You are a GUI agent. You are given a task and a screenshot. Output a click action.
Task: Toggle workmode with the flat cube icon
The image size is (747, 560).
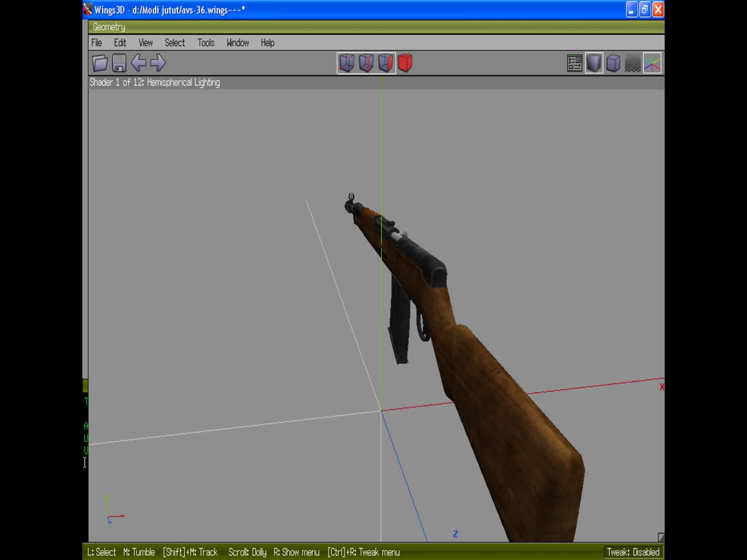[x=593, y=63]
